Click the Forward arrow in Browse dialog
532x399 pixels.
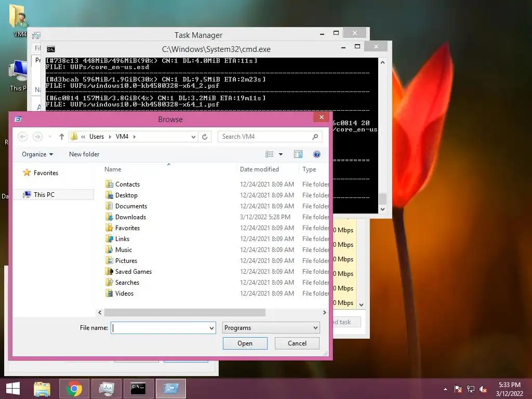(37, 137)
